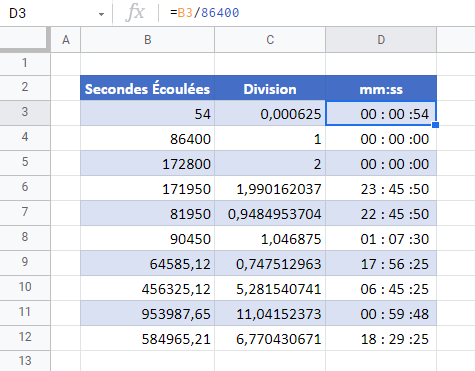475x371 pixels.
Task: Select cell containing 11,04152373
Action: pyautogui.click(x=270, y=313)
